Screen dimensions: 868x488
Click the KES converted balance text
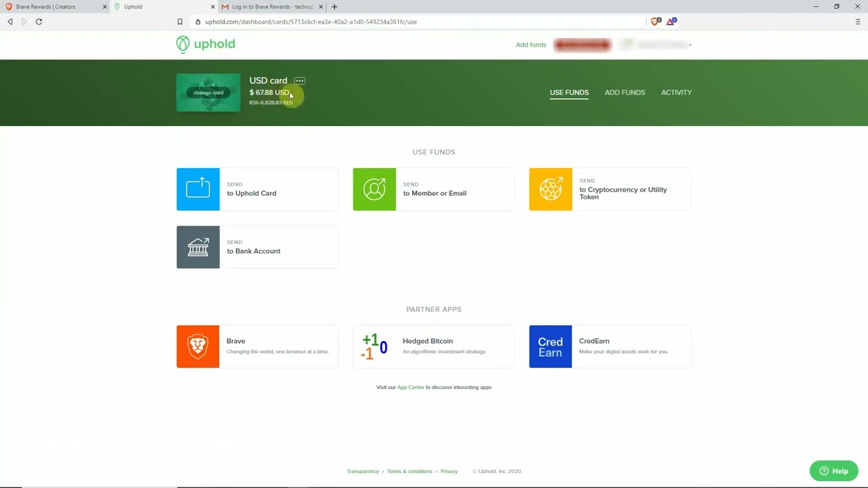[271, 102]
